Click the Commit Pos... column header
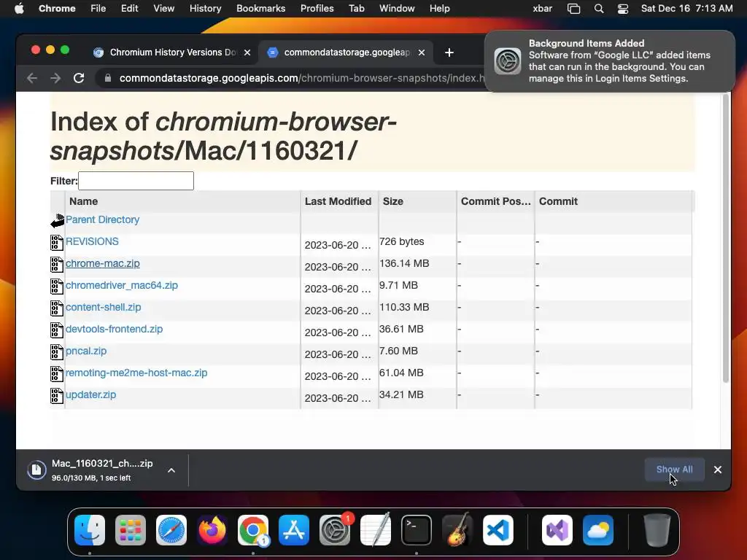The image size is (747, 560). (495, 201)
